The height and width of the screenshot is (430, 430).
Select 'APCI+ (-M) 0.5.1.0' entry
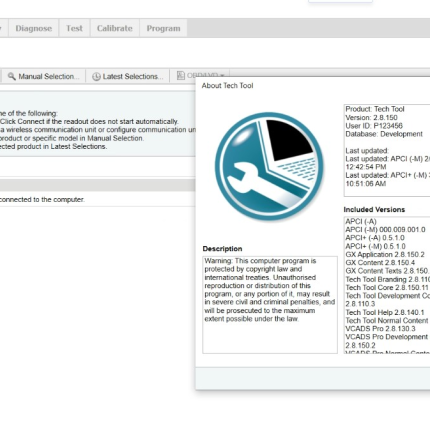pos(375,246)
